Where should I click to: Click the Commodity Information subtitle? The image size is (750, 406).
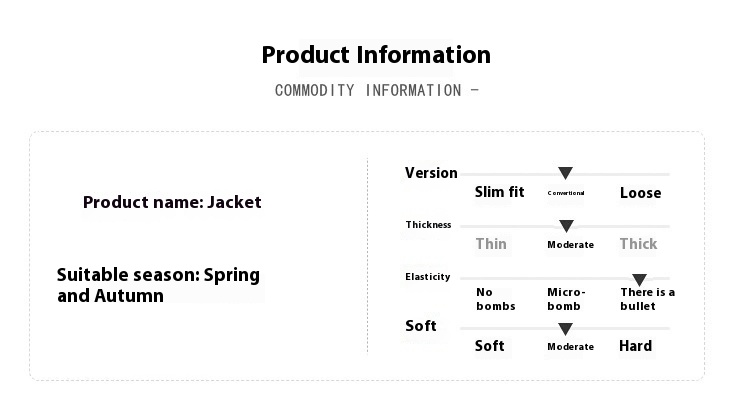pyautogui.click(x=376, y=90)
